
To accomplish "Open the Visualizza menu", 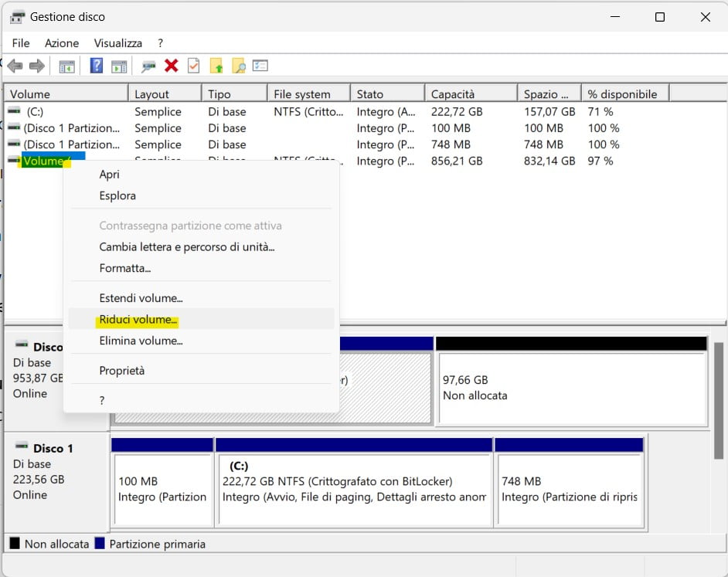I will [x=118, y=43].
